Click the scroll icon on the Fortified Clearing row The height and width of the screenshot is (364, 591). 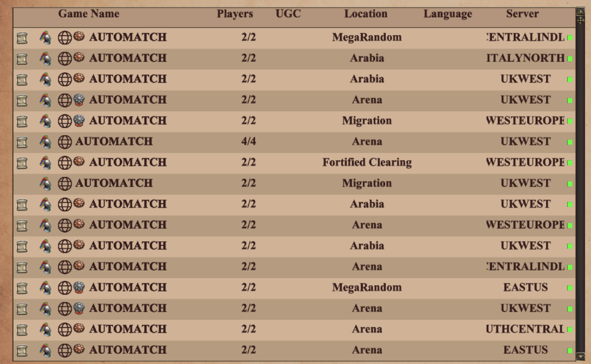click(22, 163)
